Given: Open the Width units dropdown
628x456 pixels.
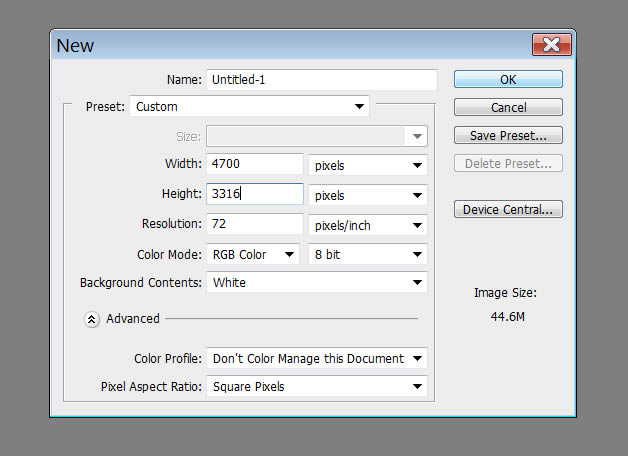Looking at the screenshot, I should click(368, 165).
